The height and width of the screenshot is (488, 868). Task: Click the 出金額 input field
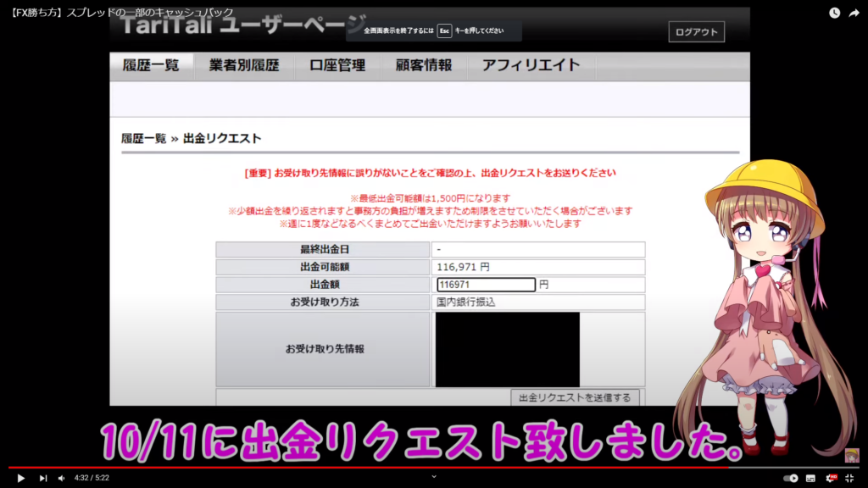[x=486, y=285]
